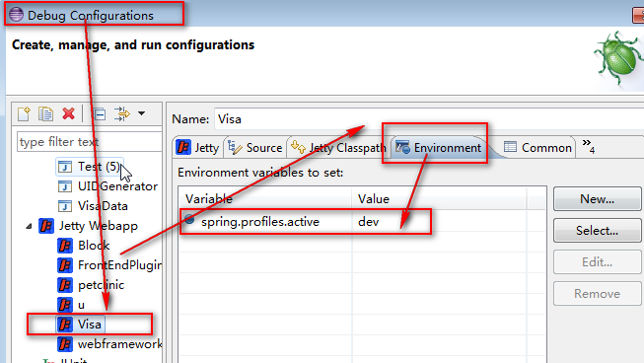This screenshot has height=363, width=644.
Task: Select webframework Jetty configuration
Action: click(x=119, y=344)
